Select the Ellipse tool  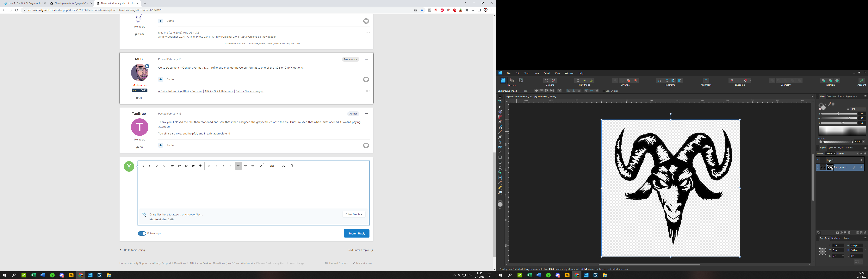[500, 162]
